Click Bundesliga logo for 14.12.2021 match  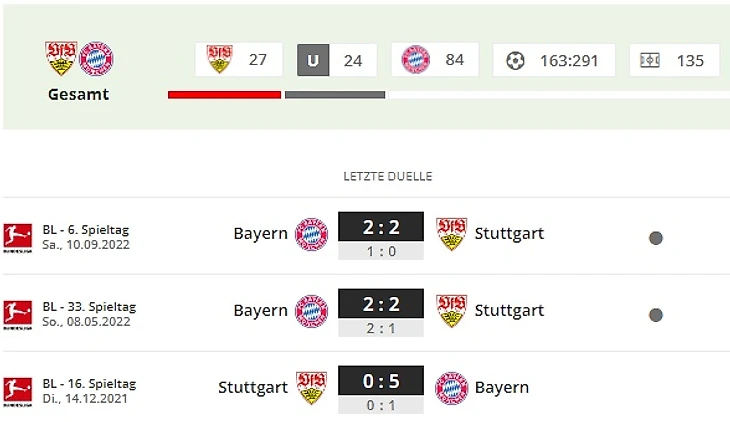pos(18,391)
